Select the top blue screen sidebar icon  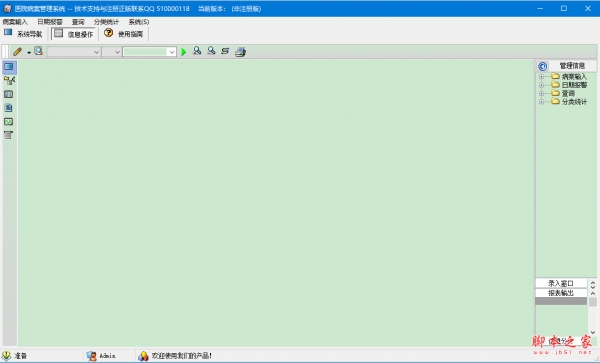click(x=9, y=67)
